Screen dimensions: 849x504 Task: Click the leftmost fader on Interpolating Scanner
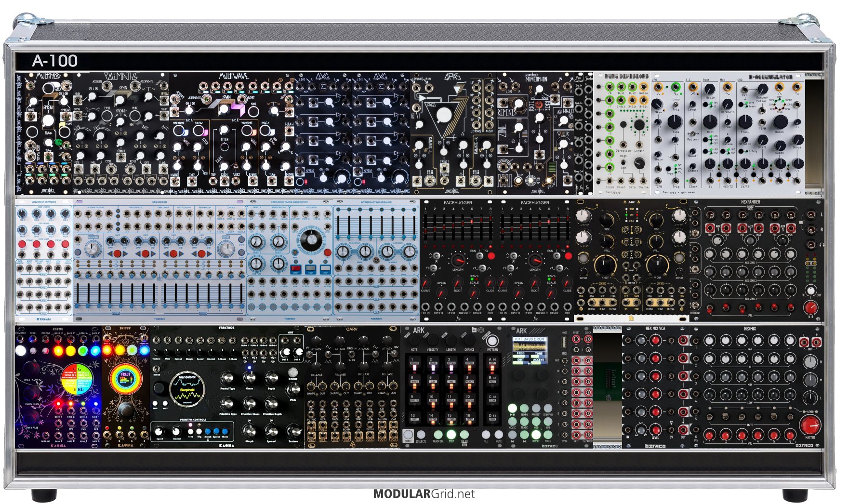tap(338, 227)
